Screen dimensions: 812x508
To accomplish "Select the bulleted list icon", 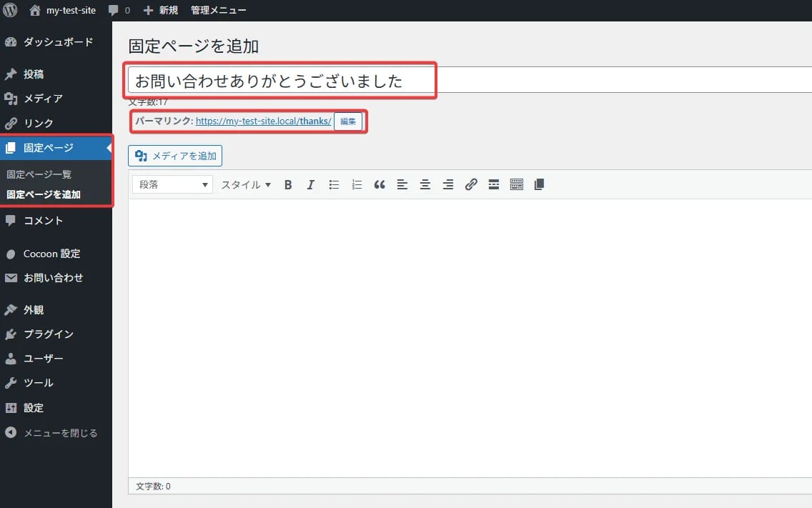I will pos(334,184).
